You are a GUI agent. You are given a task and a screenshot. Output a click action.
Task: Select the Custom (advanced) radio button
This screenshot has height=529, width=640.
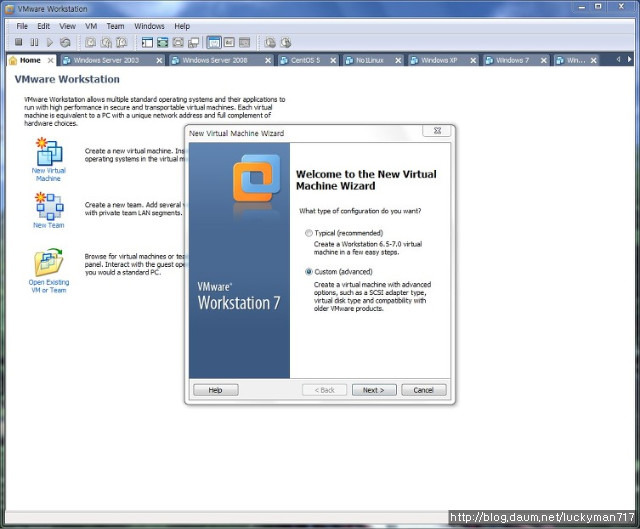pos(309,272)
